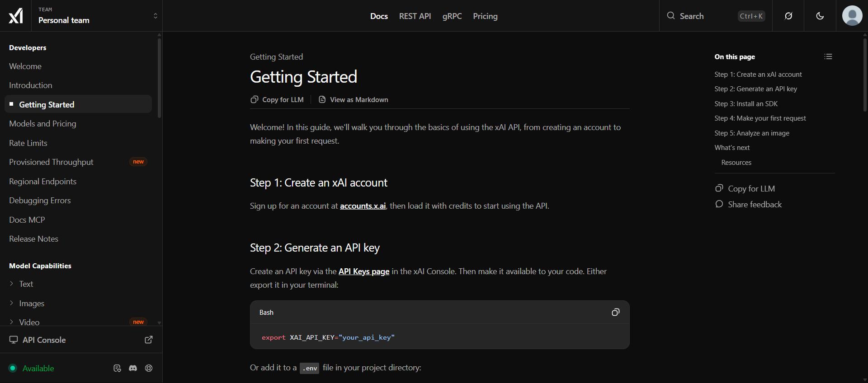The height and width of the screenshot is (383, 868).
Task: Click the Step 2 heading
Action: (x=315, y=248)
